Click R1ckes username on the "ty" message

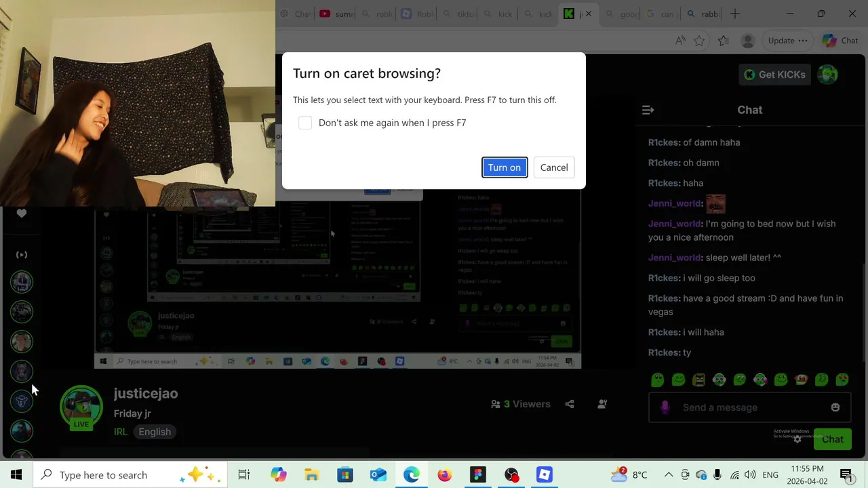pos(664,352)
